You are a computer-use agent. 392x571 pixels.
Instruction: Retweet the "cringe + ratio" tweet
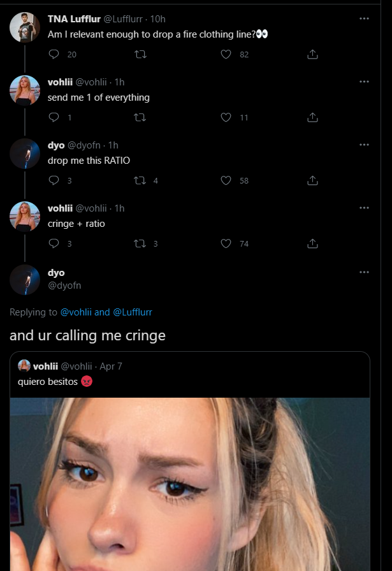(x=140, y=243)
